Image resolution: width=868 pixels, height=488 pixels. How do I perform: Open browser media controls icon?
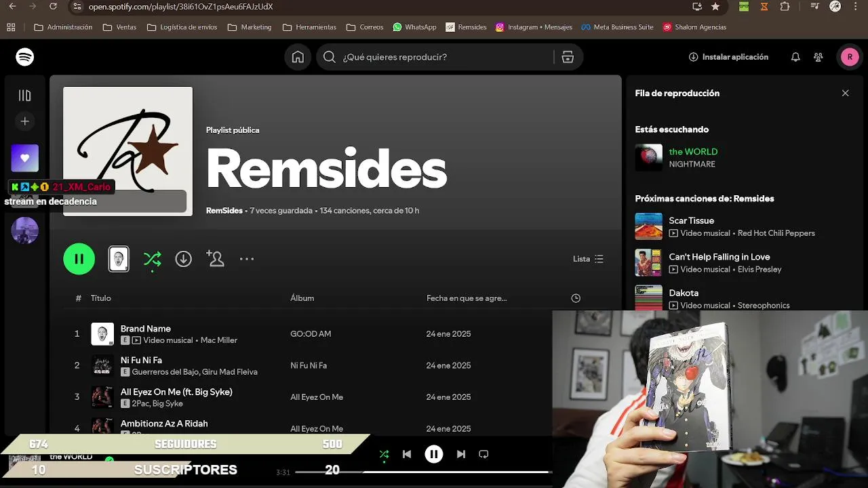click(816, 6)
